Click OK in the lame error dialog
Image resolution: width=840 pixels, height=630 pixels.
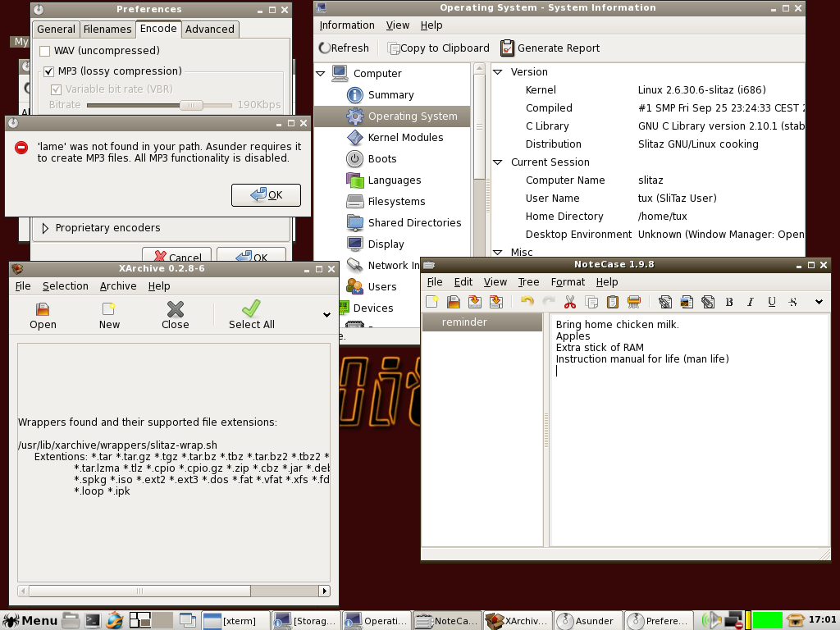tap(266, 195)
